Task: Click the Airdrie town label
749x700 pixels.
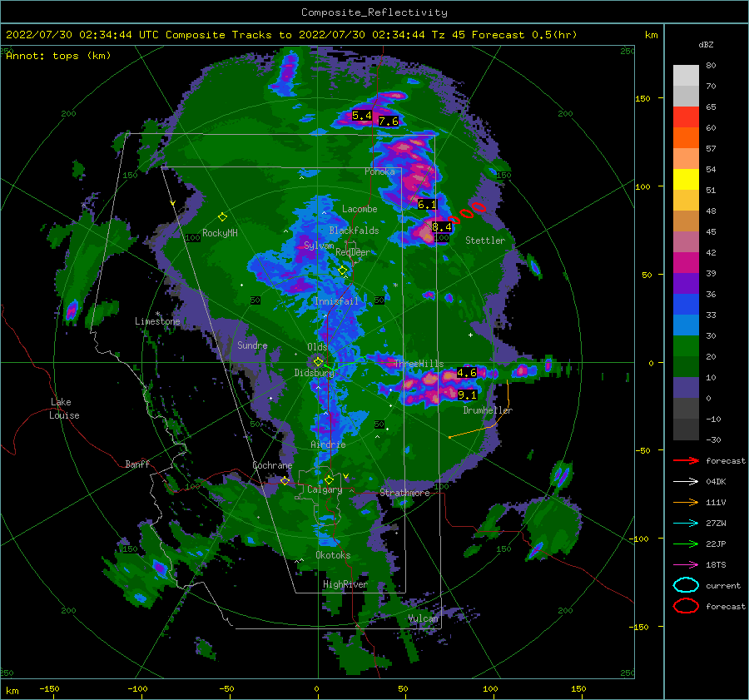Action: (x=328, y=444)
